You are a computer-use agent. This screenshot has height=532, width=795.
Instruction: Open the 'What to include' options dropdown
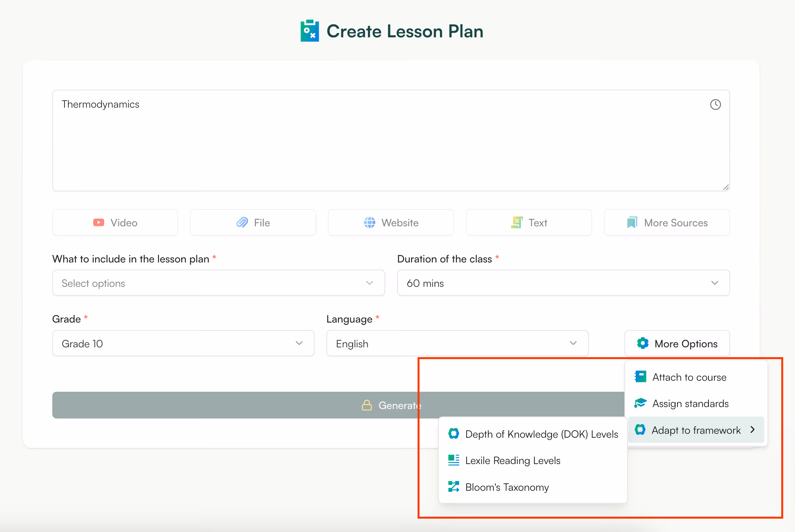[x=218, y=283]
